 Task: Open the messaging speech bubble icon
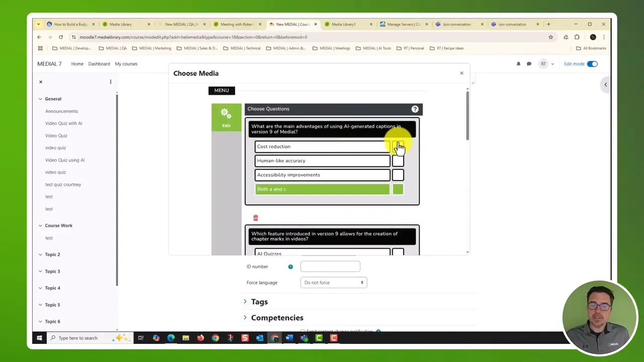529,64
